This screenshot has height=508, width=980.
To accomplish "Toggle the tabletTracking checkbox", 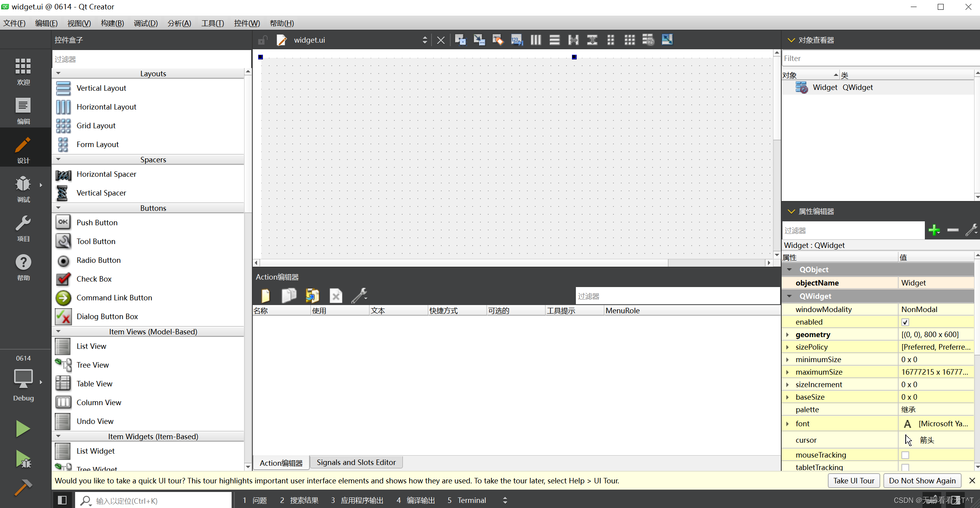I will pyautogui.click(x=905, y=467).
